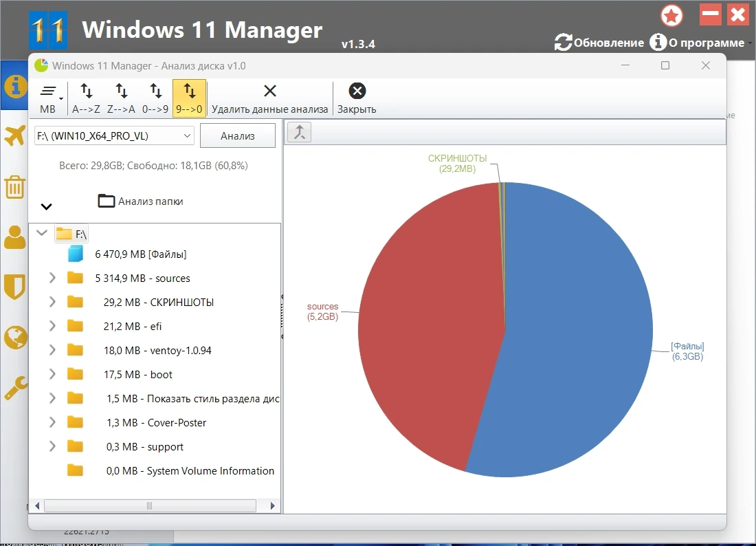The height and width of the screenshot is (546, 756).
Task: Expand the ventoy-1.0.94 folder node
Action: coord(52,350)
